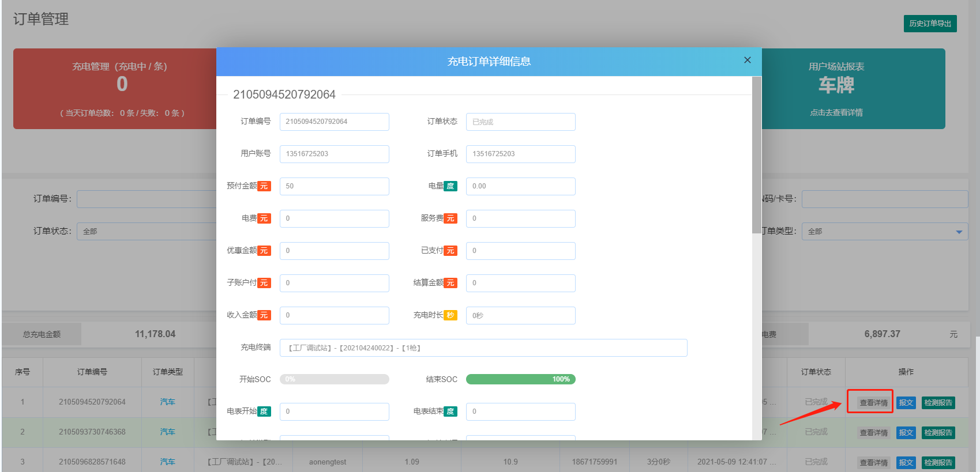Click the 预付金额 input field

334,186
